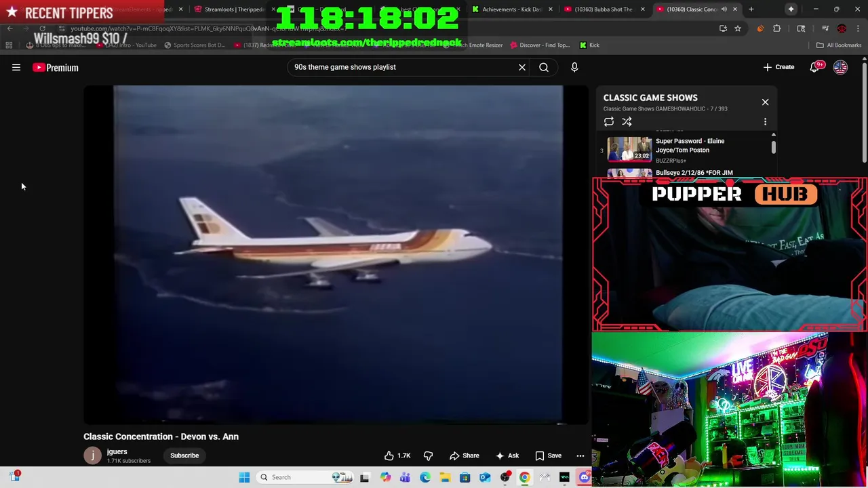Share the Classic Concentration video

pyautogui.click(x=465, y=455)
